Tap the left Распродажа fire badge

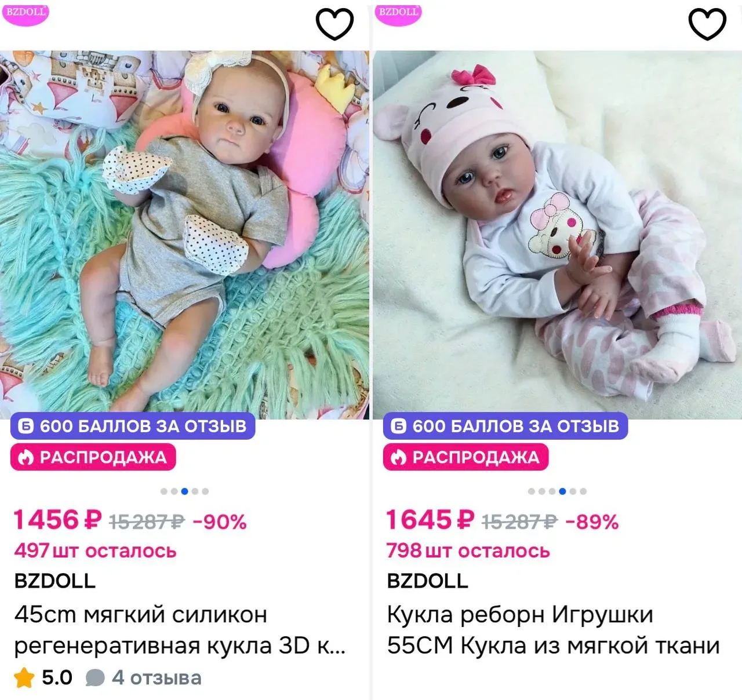tap(93, 457)
